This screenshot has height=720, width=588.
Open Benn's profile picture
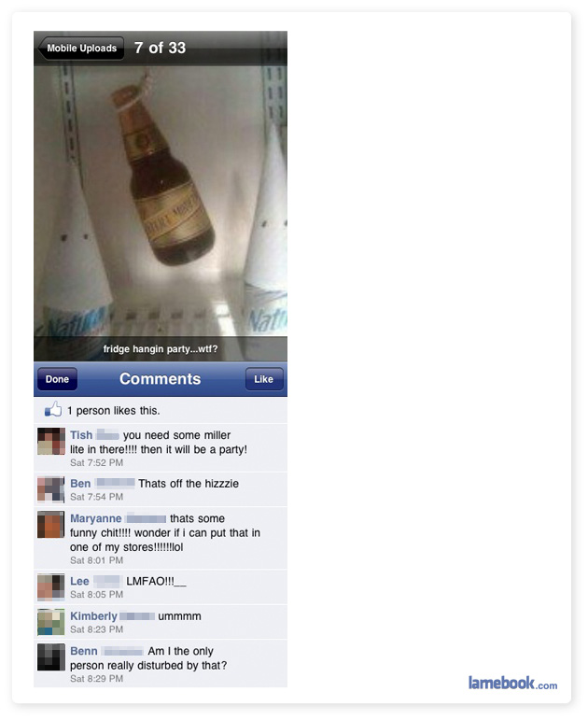click(51, 657)
